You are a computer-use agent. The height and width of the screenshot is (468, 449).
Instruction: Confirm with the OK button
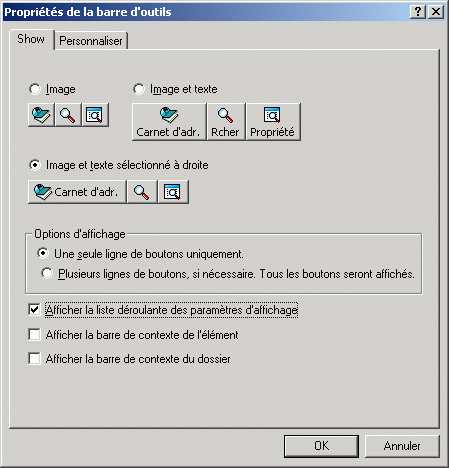tap(321, 446)
